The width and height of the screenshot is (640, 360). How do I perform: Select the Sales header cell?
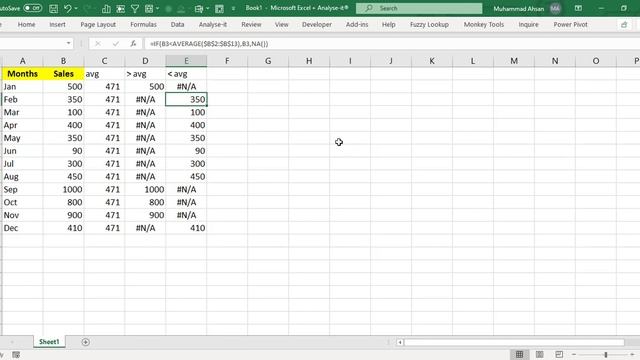[63, 74]
